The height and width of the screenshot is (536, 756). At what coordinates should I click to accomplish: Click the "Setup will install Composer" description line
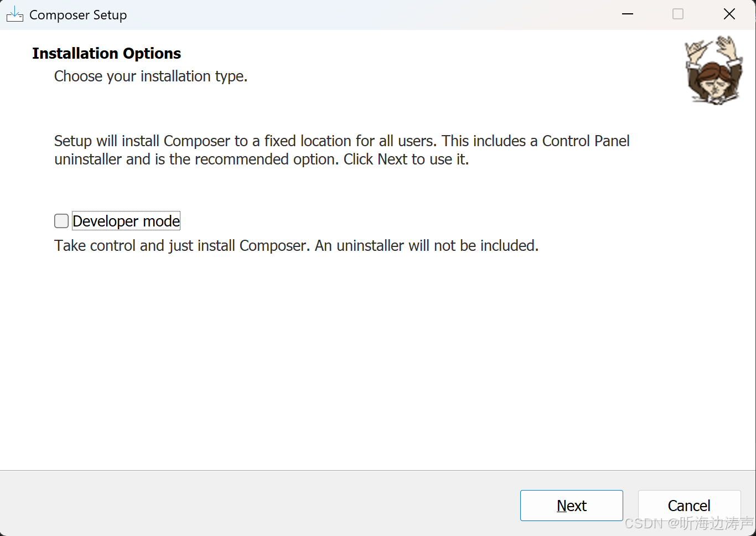pyautogui.click(x=341, y=141)
